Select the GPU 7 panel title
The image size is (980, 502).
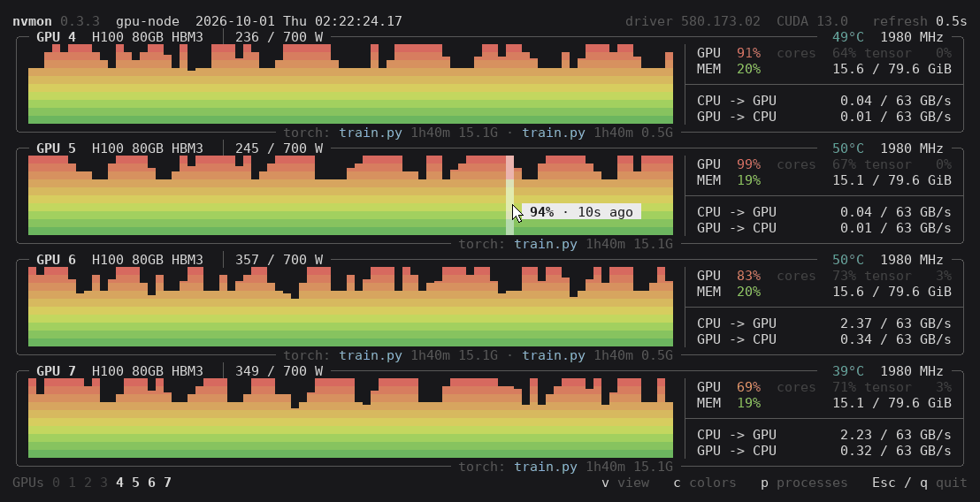coord(57,370)
